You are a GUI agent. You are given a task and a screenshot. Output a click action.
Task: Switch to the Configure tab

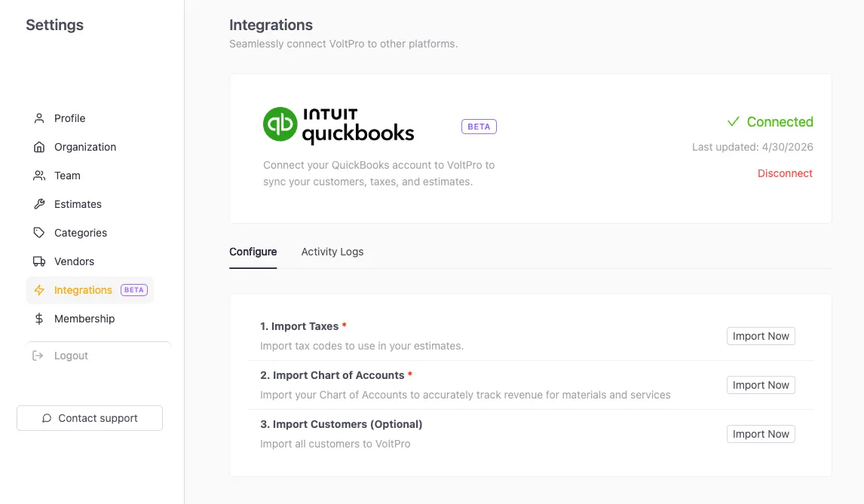(x=253, y=252)
